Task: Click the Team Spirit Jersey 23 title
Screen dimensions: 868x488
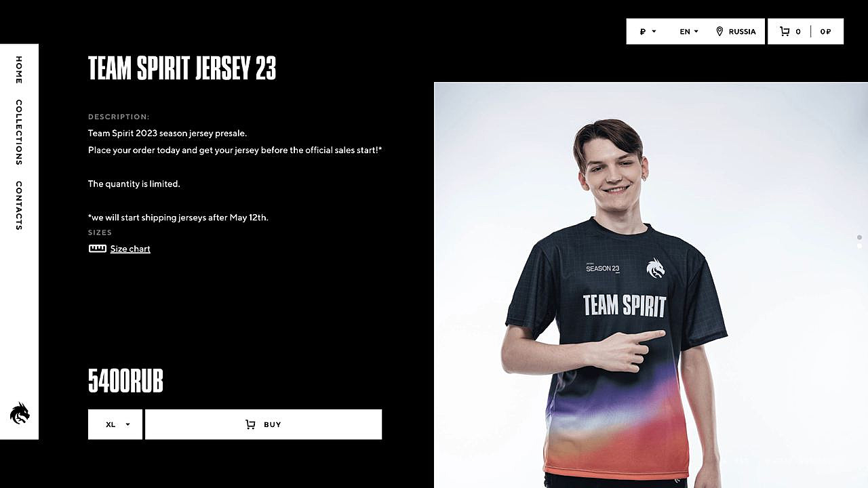Action: [x=182, y=68]
